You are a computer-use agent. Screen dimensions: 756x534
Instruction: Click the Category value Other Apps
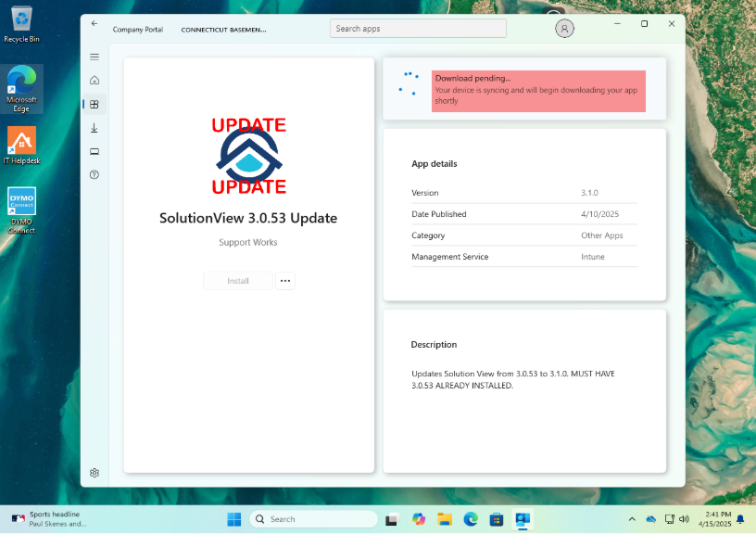click(x=601, y=235)
